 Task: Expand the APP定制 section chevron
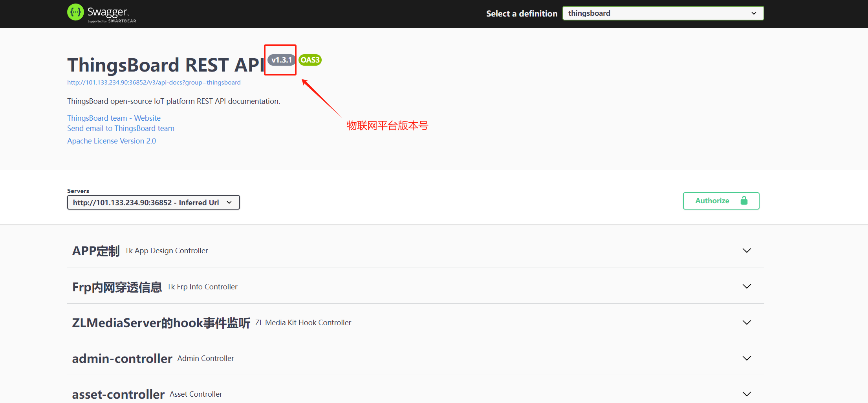pyautogui.click(x=747, y=250)
